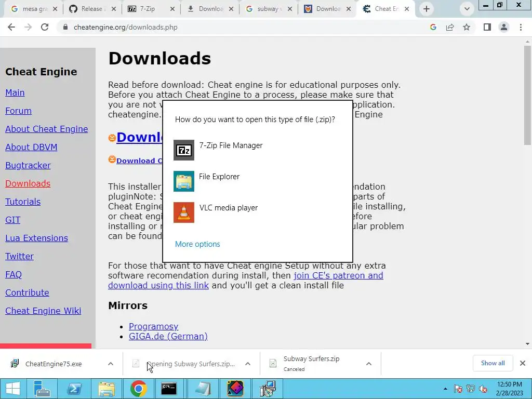532x399 pixels.
Task: Open File Explorer from taskbar
Action: 107,389
